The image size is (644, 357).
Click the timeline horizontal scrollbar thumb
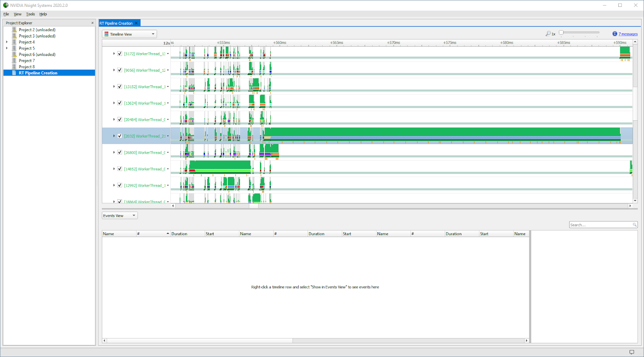tap(254, 206)
